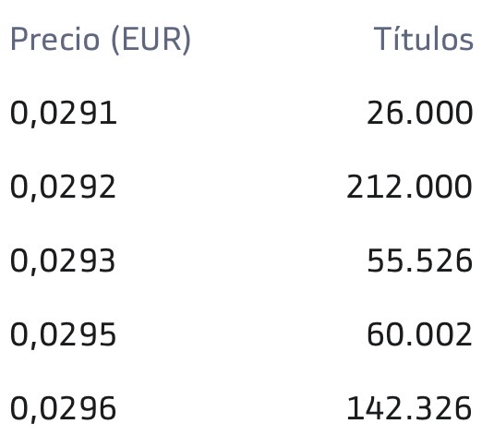Image resolution: width=482 pixels, height=448 pixels.
Task: Select the 0,0292 price cell
Action: [63, 188]
